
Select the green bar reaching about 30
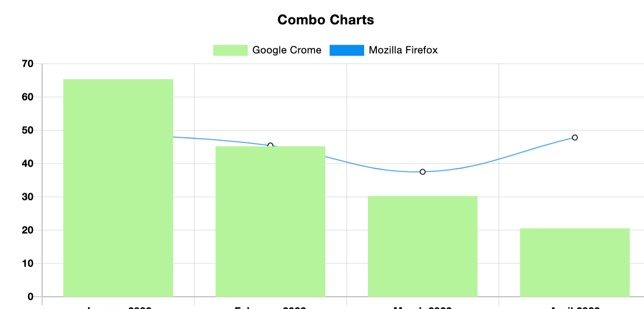[x=422, y=246]
